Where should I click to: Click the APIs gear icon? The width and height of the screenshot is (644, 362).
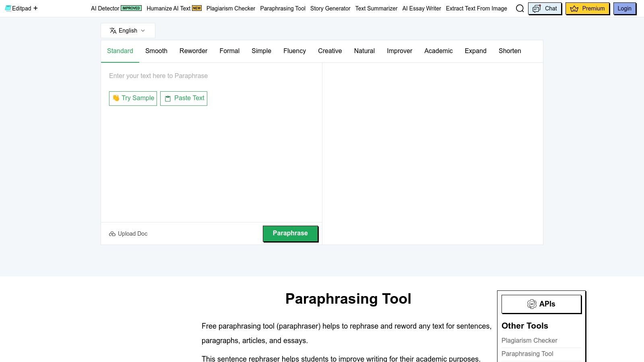[532, 304]
